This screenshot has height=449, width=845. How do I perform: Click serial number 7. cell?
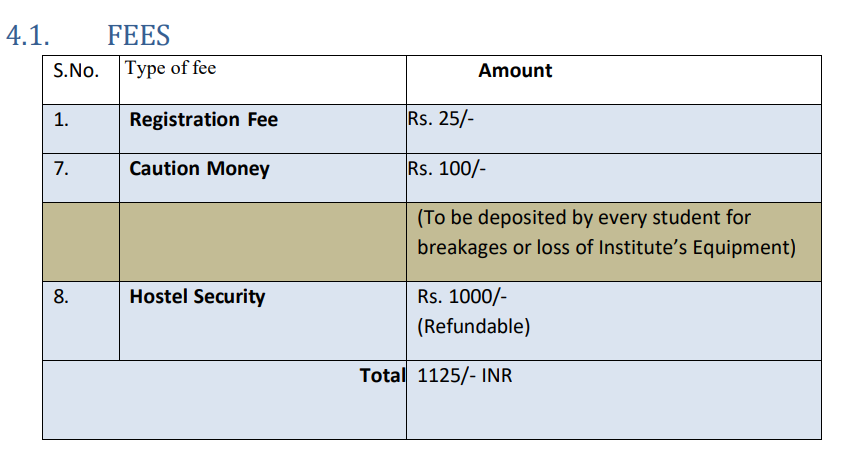[x=62, y=169]
